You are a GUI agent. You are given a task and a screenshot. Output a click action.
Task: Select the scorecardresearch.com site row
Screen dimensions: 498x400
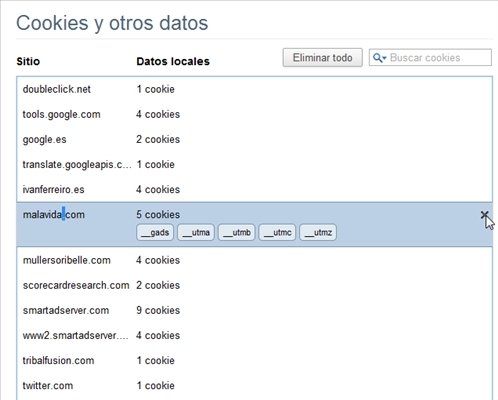(x=254, y=285)
